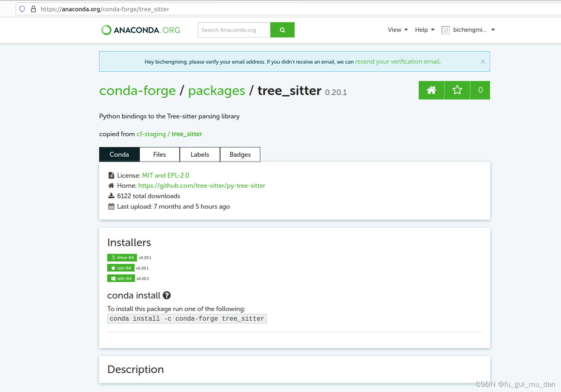Open the MIT and EPL-2.0 license link
This screenshot has width=561, height=392.
pyautogui.click(x=166, y=175)
